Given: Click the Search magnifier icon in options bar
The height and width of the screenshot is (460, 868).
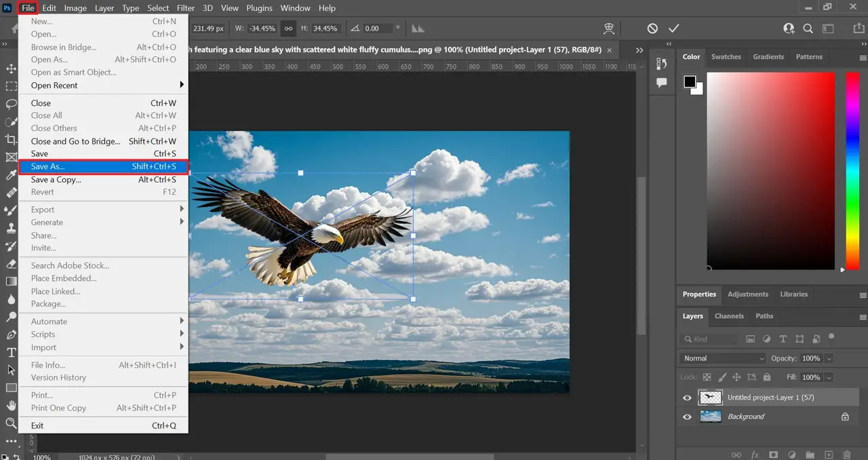Looking at the screenshot, I should pyautogui.click(x=808, y=28).
